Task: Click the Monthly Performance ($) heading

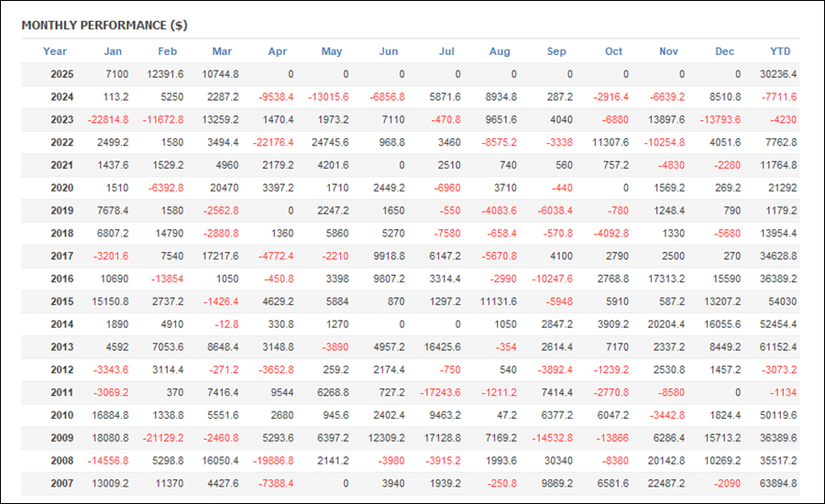Action: click(104, 26)
